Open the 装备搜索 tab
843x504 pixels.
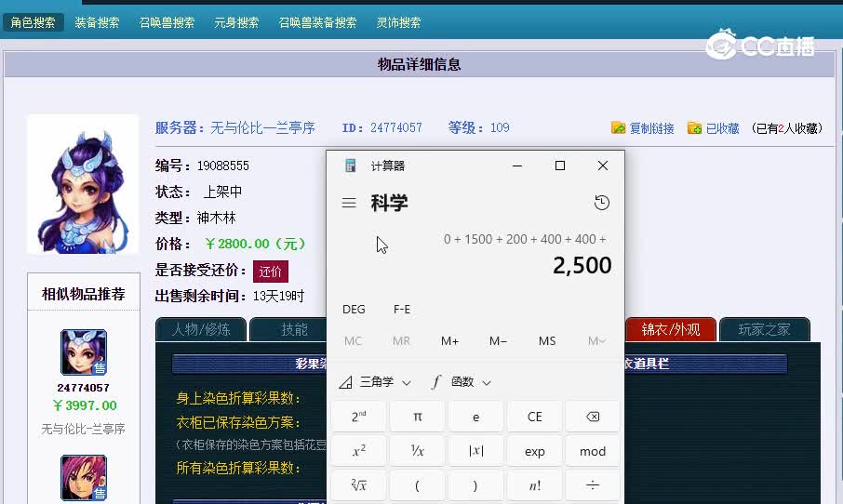click(x=97, y=22)
